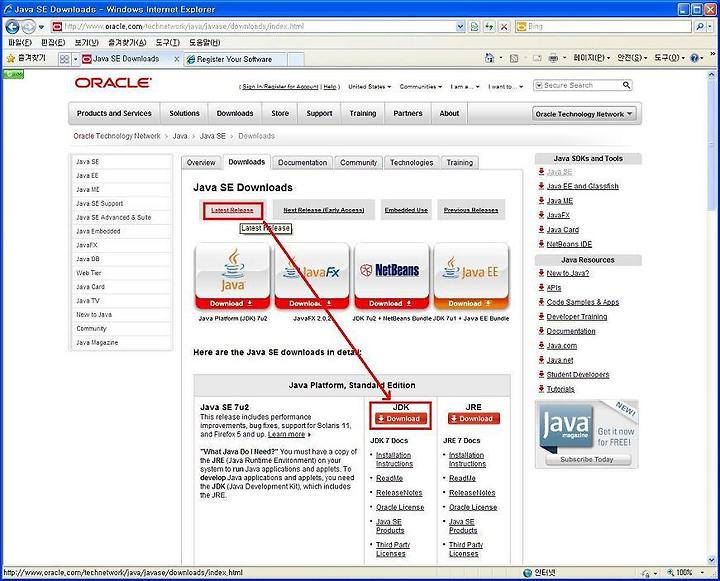Click the Java Platform JDK download tile
Viewport: 720px width, 581px height.
point(232,277)
